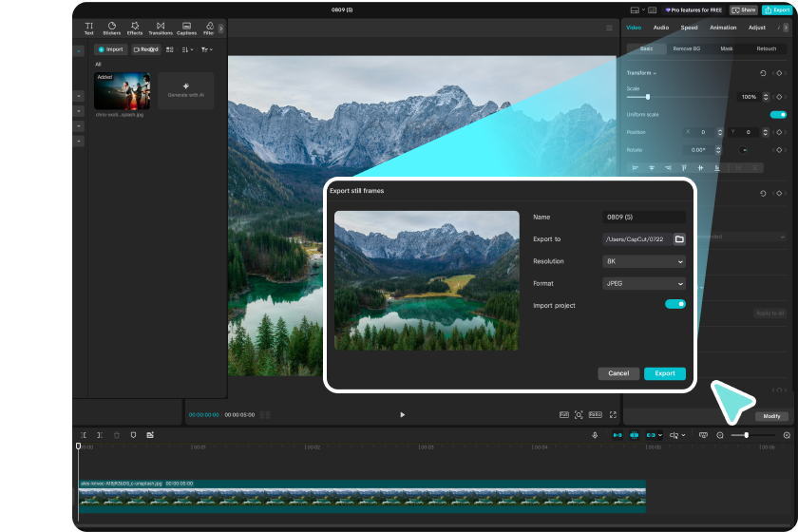Open the Captions panel
Screen dimensions: 798x532
(x=186, y=28)
